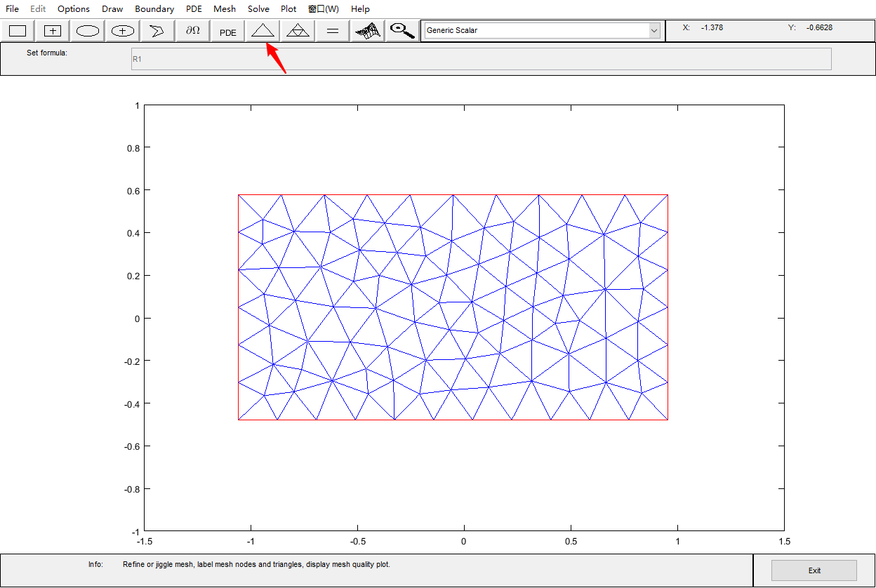The image size is (876, 588).
Task: Open plot selection 3D surface button
Action: tap(368, 31)
